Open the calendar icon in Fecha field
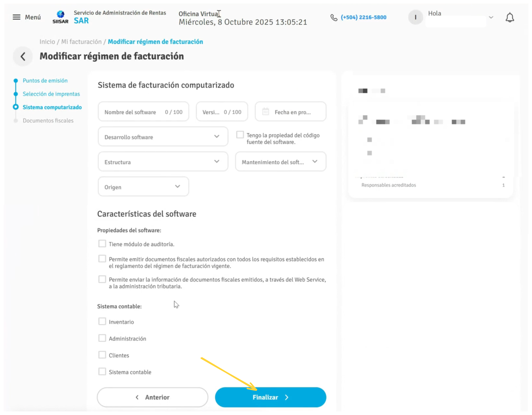Image resolution: width=532 pixels, height=415 pixels. coord(265,112)
